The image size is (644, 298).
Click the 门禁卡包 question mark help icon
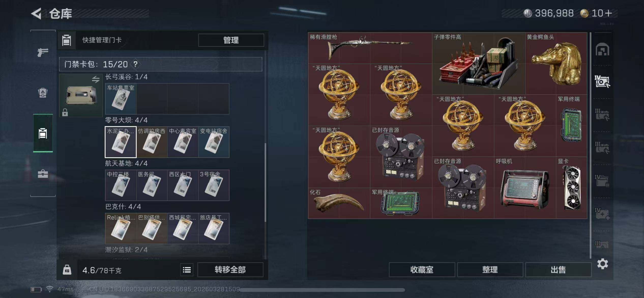(136, 64)
